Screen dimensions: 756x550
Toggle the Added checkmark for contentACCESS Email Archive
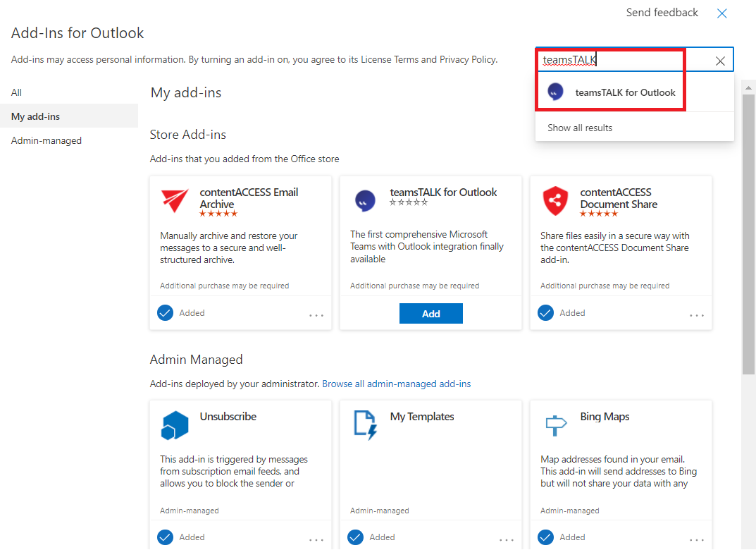coord(166,313)
